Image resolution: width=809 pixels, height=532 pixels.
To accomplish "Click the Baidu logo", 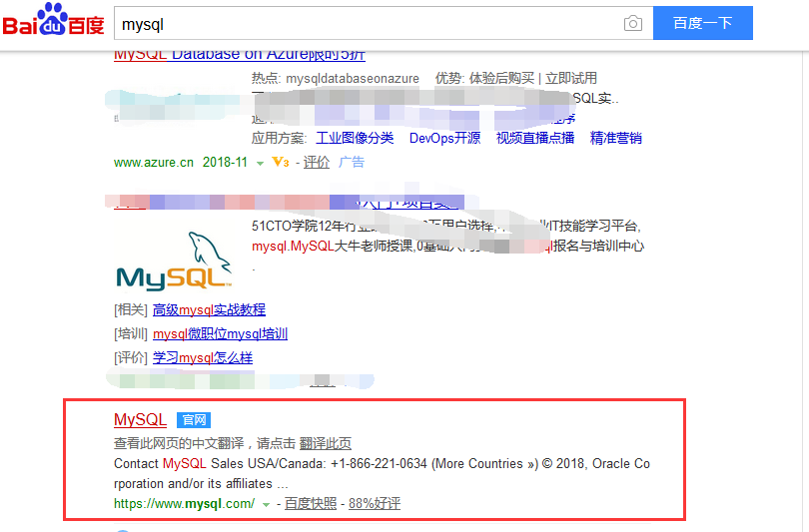I will 53,20.
